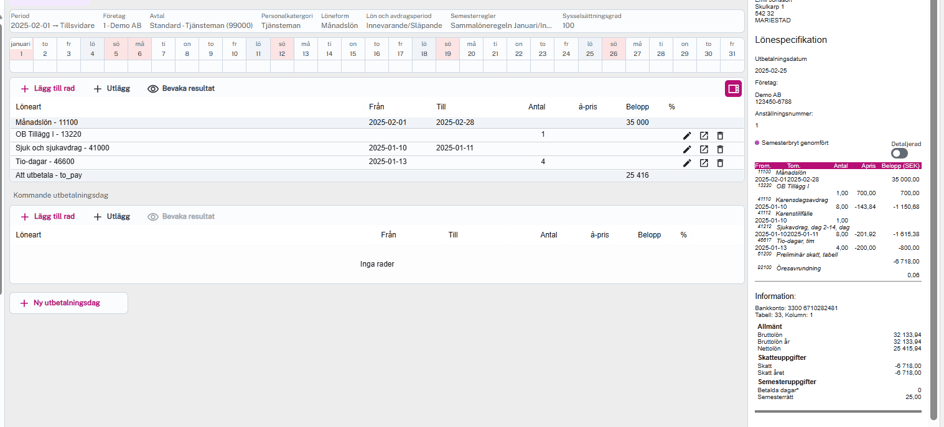The image size is (944, 427).
Task: Open the Tio-dagar row external link icon
Action: (x=704, y=163)
